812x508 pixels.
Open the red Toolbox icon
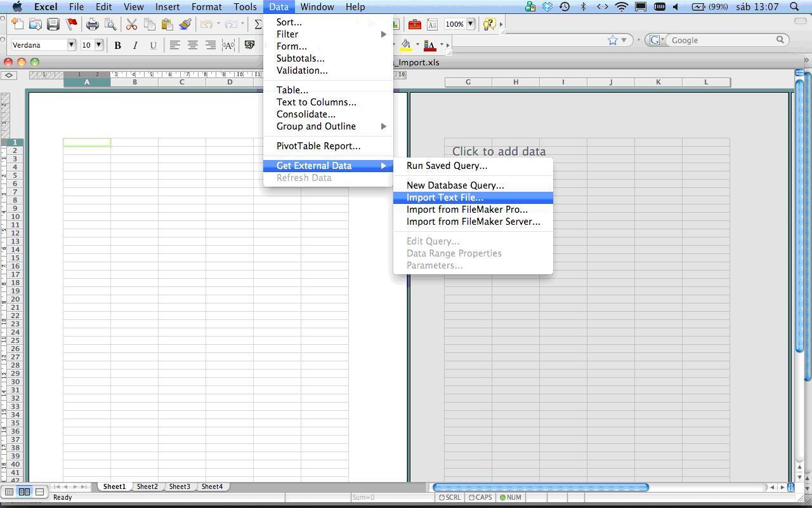coord(415,24)
